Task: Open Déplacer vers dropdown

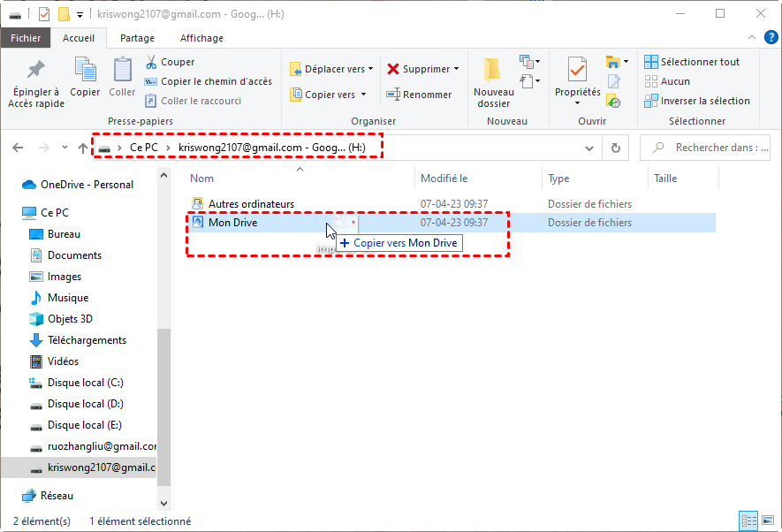Action: (331, 69)
